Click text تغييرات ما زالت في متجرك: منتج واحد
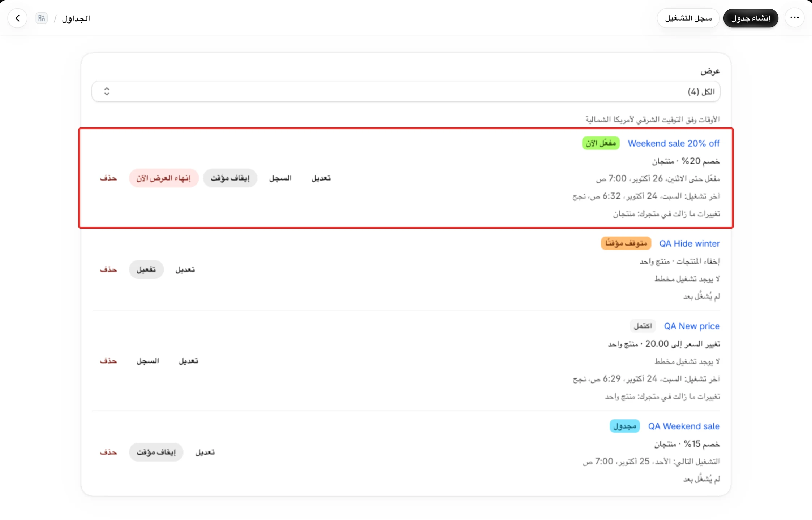 tap(662, 396)
